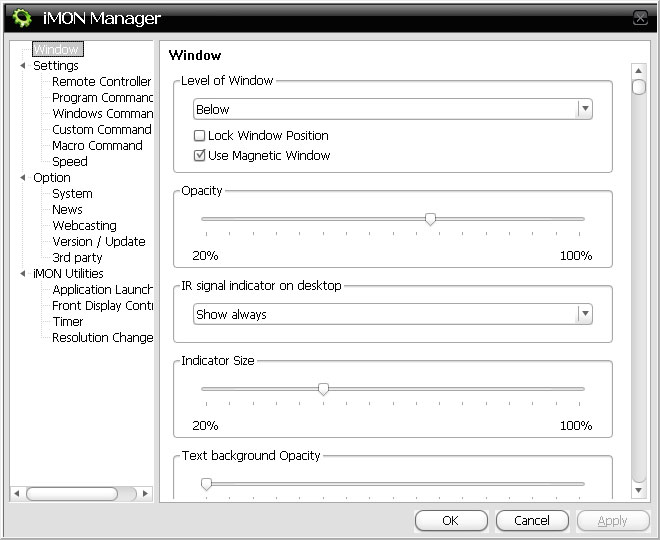Open Version / Update page
Image resolution: width=660 pixels, height=540 pixels.
click(99, 242)
